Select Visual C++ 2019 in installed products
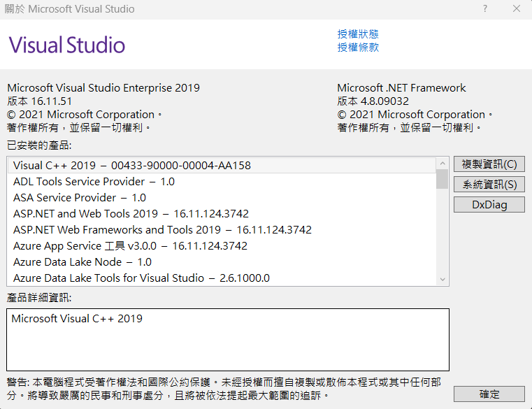The image size is (532, 409). [x=132, y=166]
